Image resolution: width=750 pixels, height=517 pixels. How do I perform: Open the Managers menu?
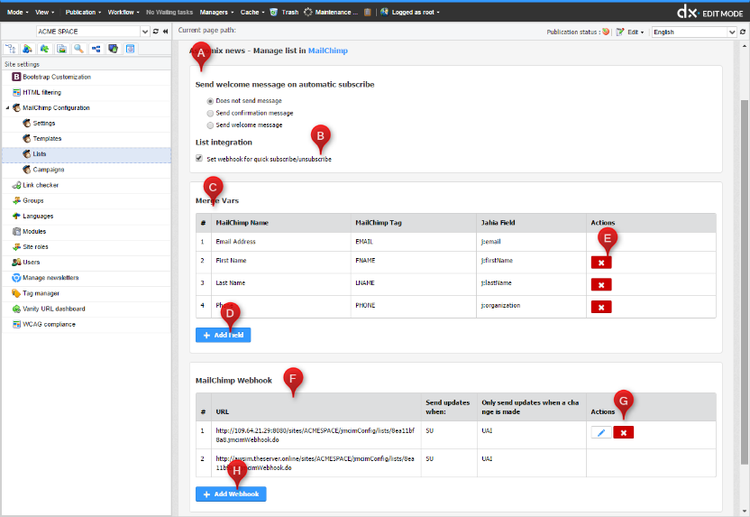pyautogui.click(x=217, y=12)
